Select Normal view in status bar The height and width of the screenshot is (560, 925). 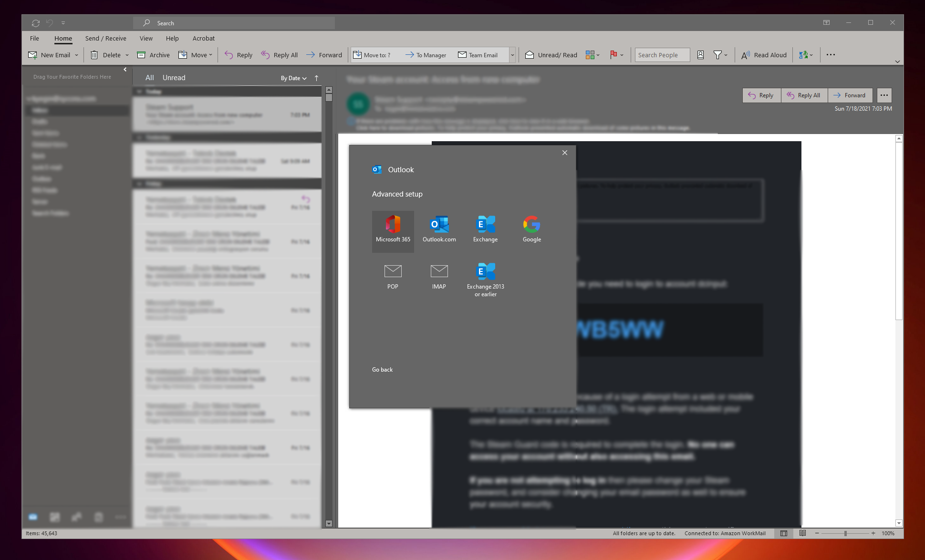coord(784,533)
